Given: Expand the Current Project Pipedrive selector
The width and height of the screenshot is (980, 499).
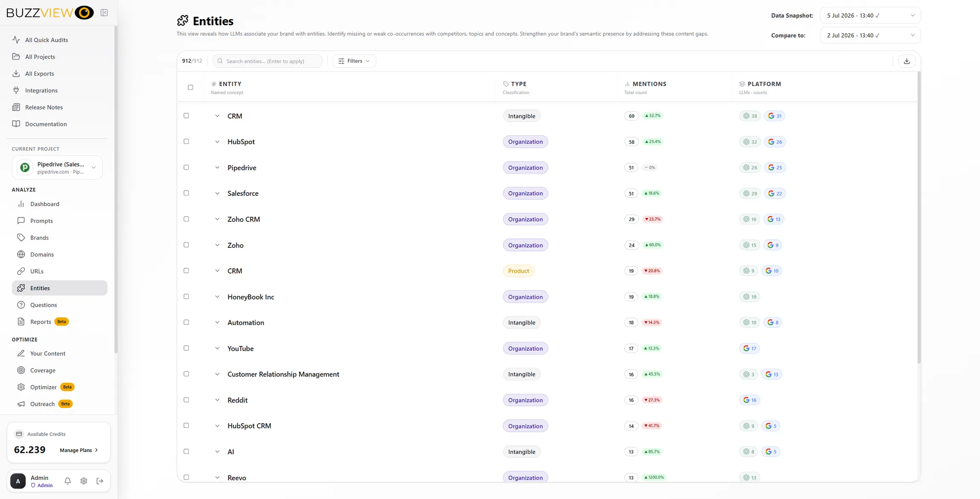Looking at the screenshot, I should (57, 167).
